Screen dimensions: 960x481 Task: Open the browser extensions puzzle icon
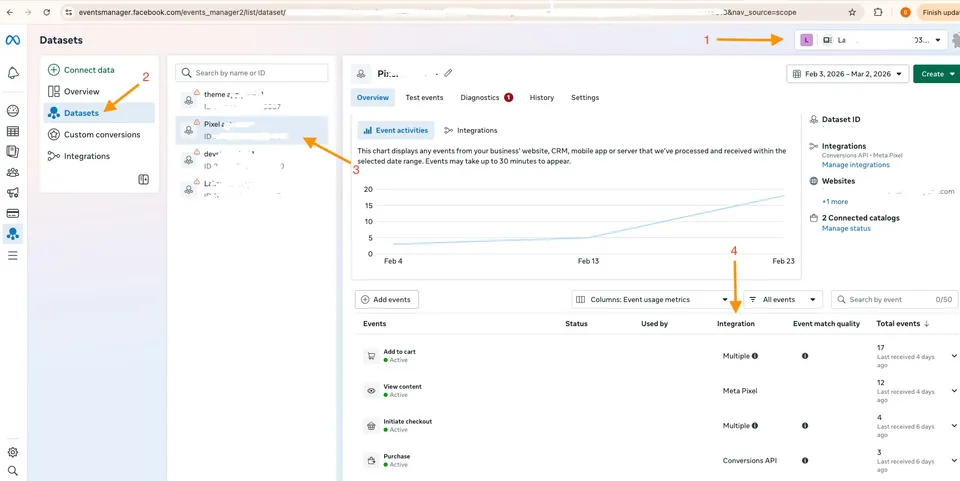[x=878, y=12]
